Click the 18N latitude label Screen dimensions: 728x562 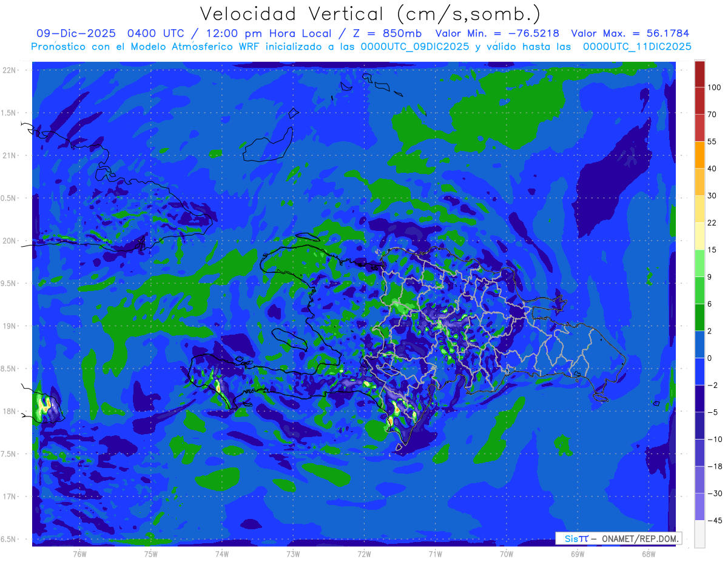(9, 412)
